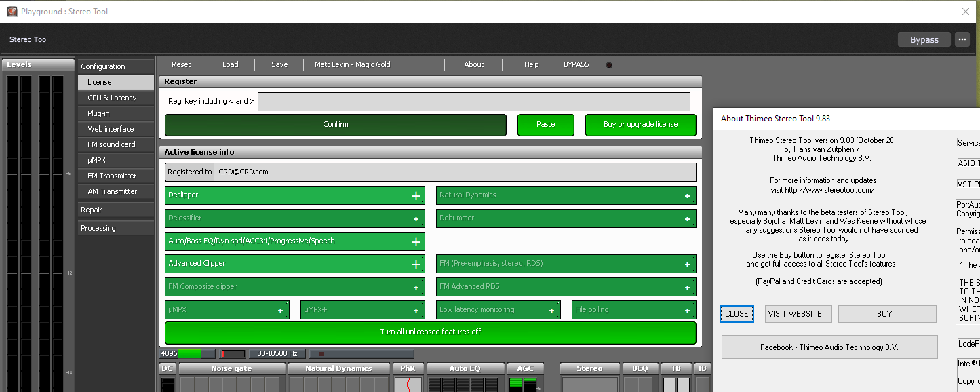Image resolution: width=980 pixels, height=392 pixels.
Task: Click the 30-18500 Hz bandwidth display
Action: pos(278,354)
